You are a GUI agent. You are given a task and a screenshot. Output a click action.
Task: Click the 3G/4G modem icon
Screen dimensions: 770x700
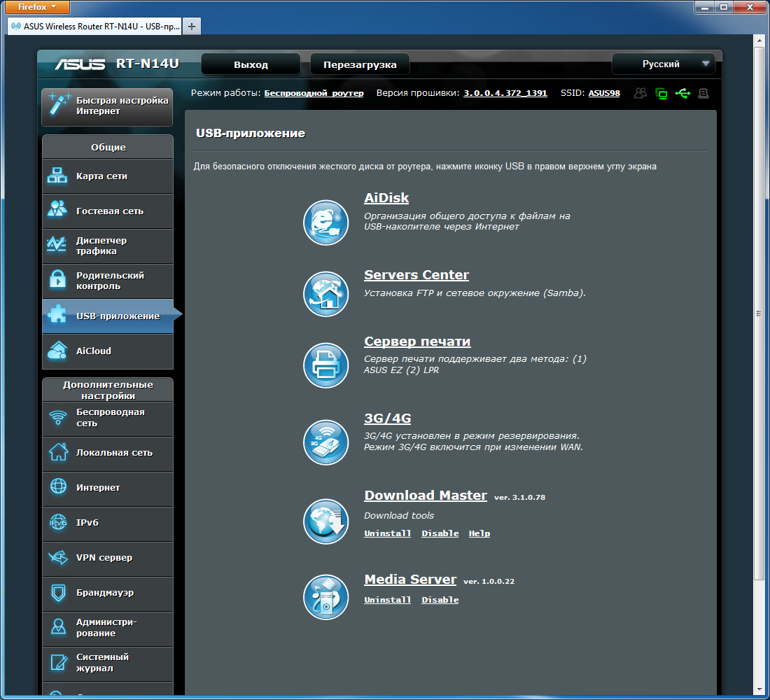click(x=325, y=442)
